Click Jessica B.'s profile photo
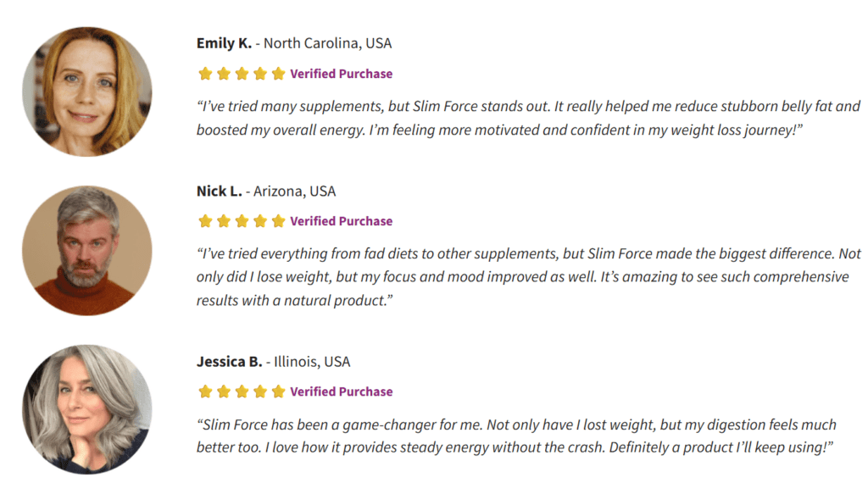This screenshot has width=868, height=494. (x=87, y=410)
